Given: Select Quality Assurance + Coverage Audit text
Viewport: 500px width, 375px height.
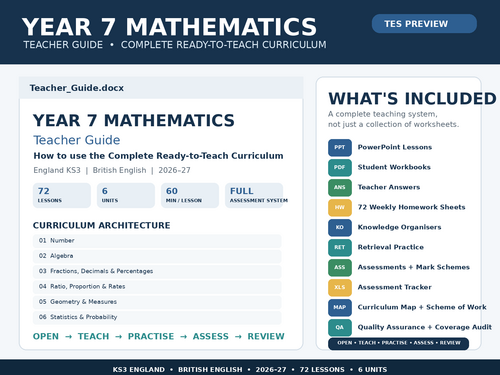Looking at the screenshot, I should click(425, 327).
